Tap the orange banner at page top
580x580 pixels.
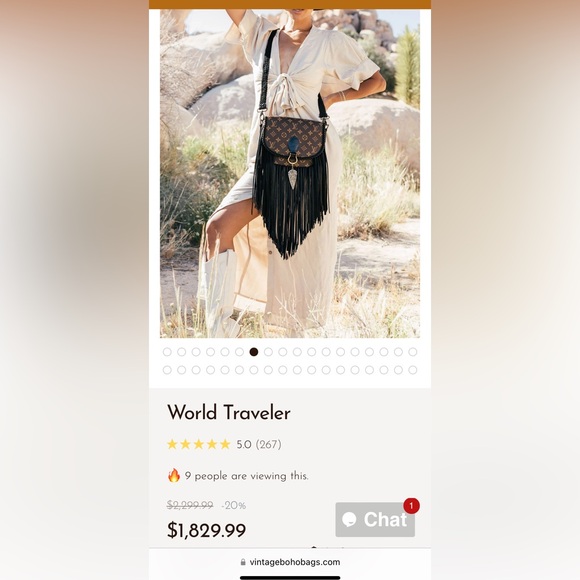click(290, 4)
